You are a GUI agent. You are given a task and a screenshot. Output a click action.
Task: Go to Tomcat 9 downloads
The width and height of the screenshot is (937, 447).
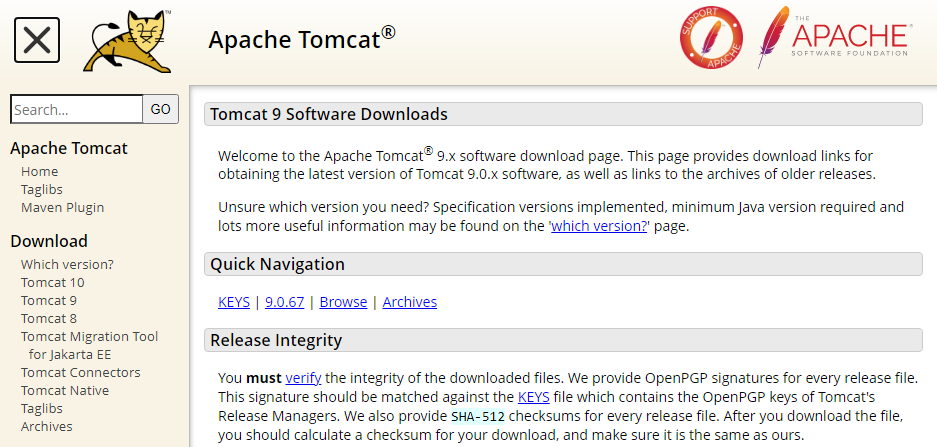49,300
